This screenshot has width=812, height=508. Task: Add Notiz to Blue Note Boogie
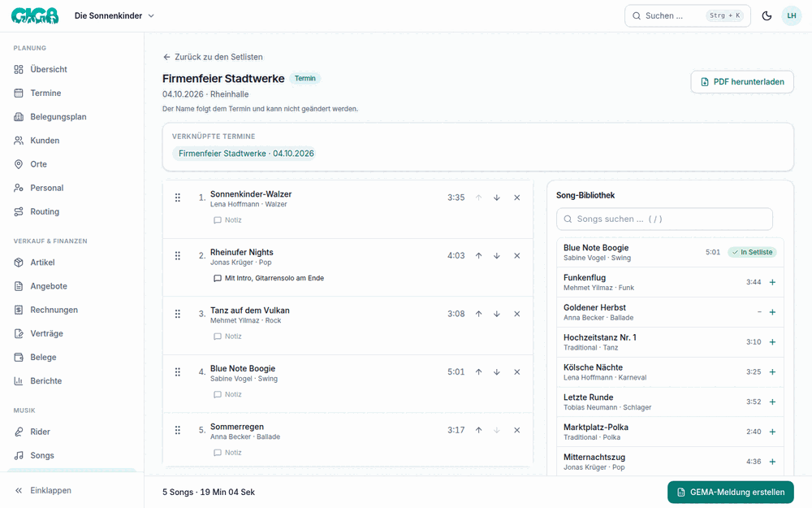point(228,394)
